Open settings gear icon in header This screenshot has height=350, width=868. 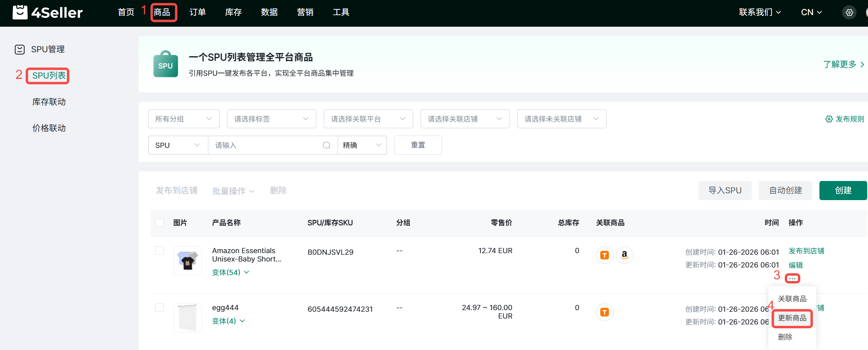tap(849, 12)
